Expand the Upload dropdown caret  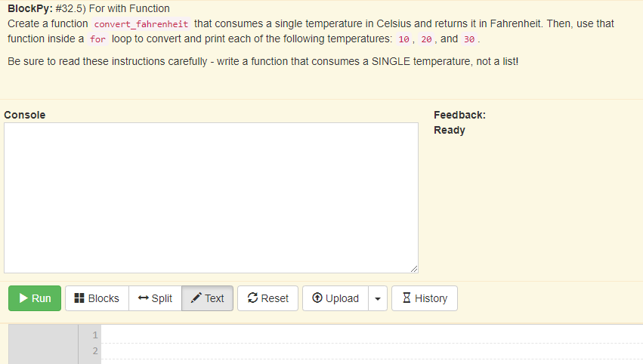pyautogui.click(x=378, y=298)
